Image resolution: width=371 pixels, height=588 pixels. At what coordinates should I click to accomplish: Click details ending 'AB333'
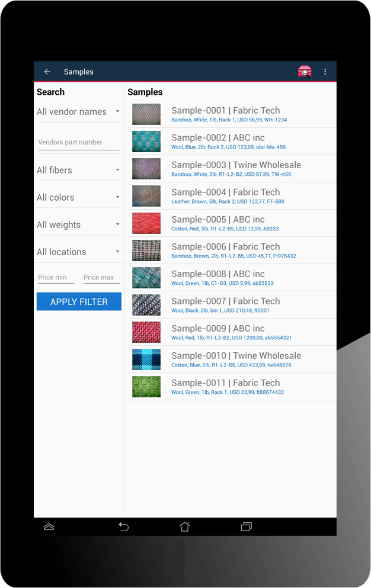pos(225,229)
